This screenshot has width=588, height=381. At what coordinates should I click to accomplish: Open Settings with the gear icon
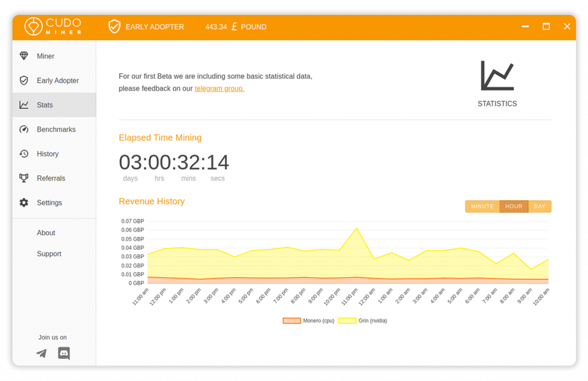(24, 202)
